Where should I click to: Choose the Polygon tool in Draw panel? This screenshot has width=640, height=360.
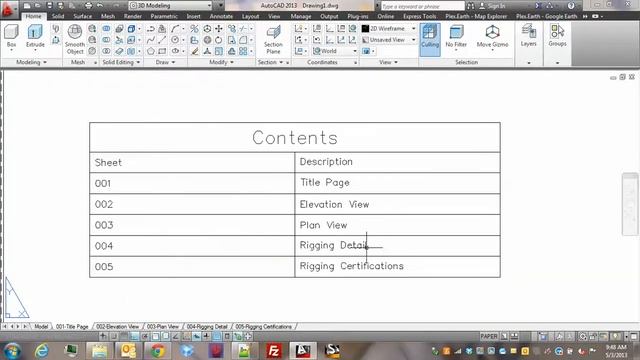[x=151, y=51]
